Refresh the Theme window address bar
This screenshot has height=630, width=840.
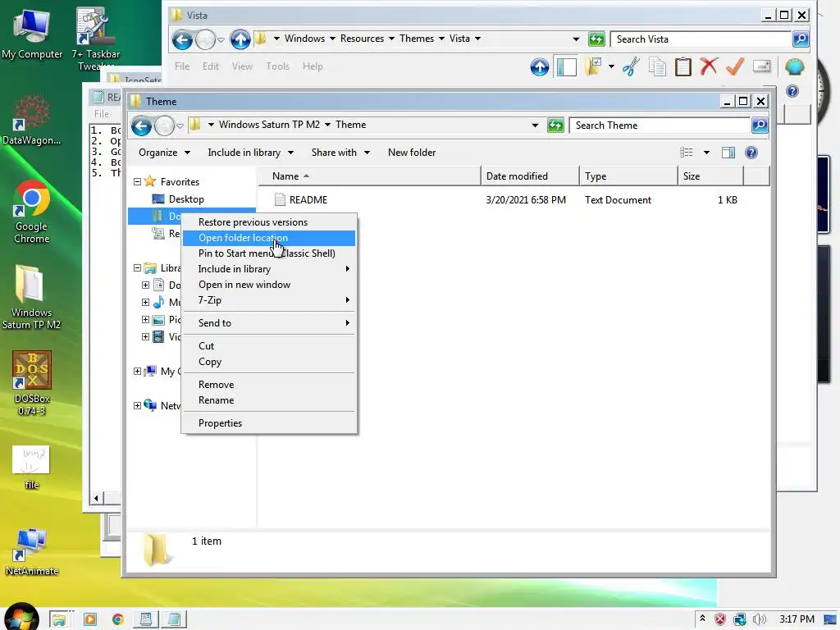tap(555, 126)
